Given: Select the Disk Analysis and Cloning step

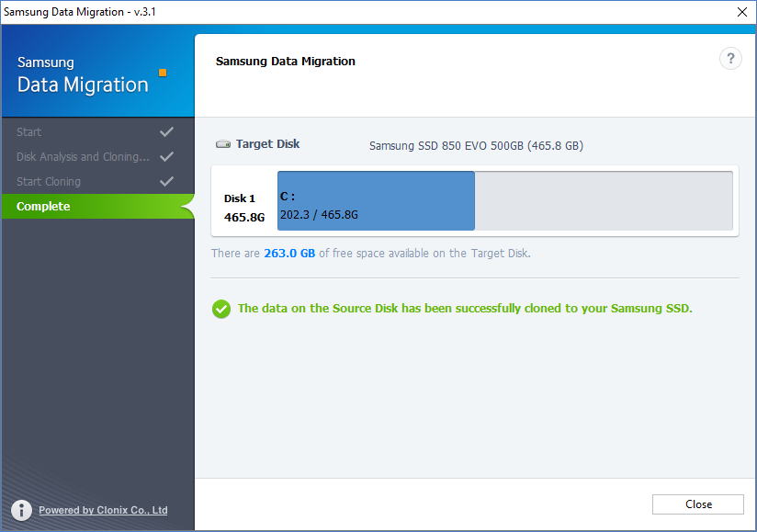Looking at the screenshot, I should pos(83,157).
